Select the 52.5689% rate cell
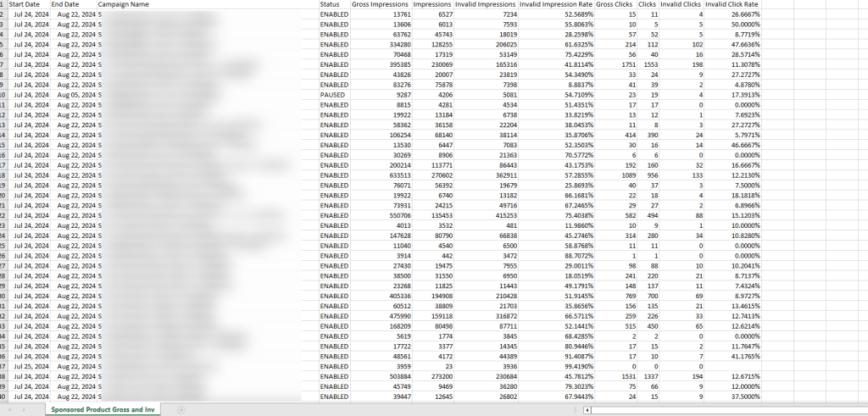This screenshot has width=868, height=416. 556,14
